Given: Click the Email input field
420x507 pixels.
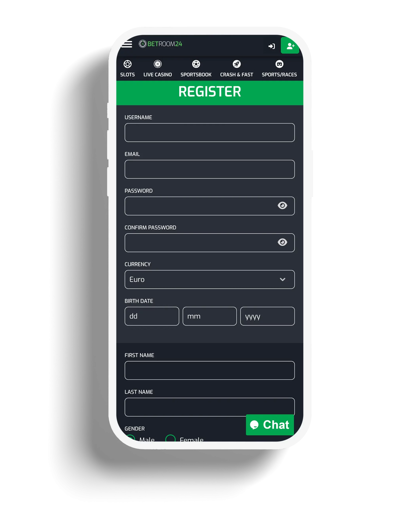Looking at the screenshot, I should 210,168.
